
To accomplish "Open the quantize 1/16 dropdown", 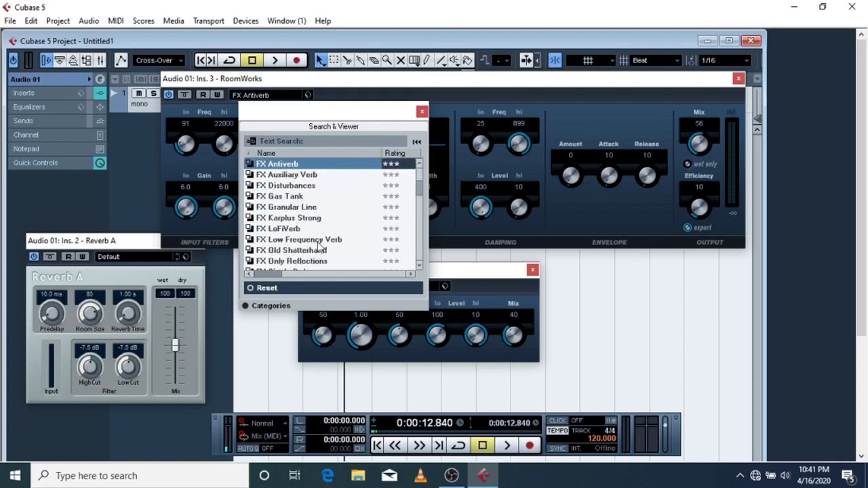I will click(x=725, y=60).
